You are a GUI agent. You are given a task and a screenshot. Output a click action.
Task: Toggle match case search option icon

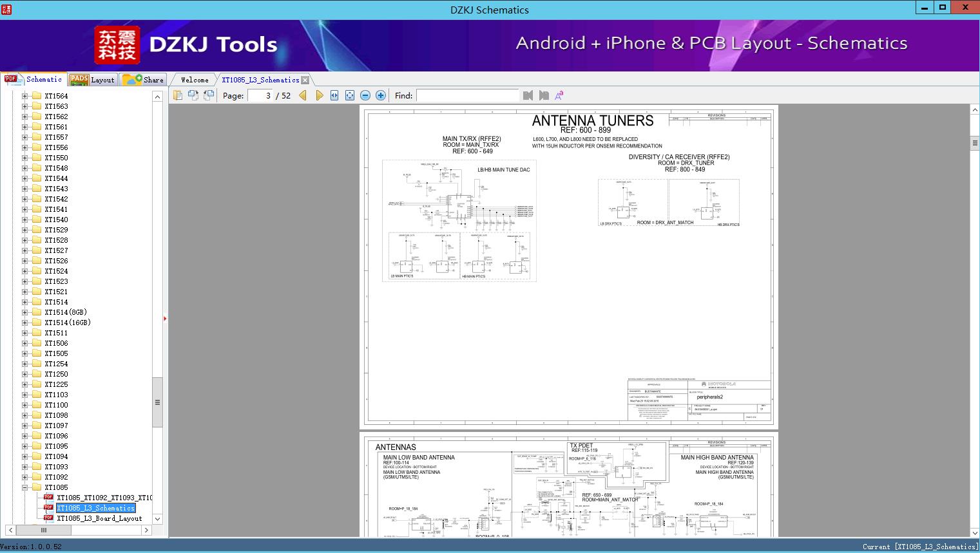[559, 95]
